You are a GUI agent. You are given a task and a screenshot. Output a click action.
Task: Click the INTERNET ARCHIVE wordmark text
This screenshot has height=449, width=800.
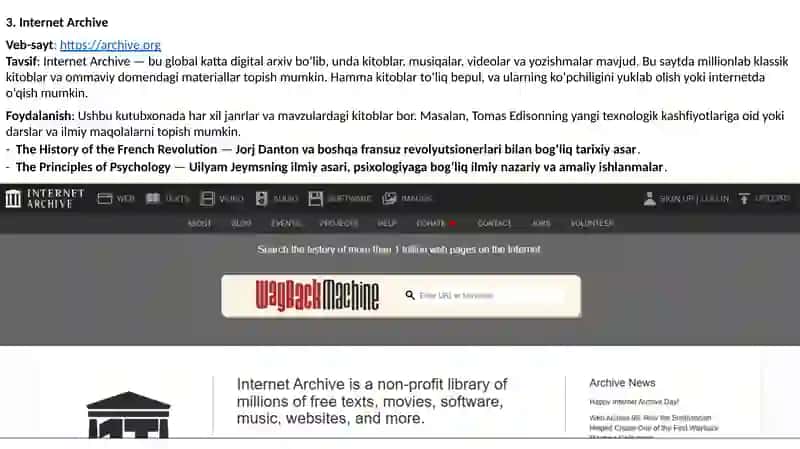[56, 198]
